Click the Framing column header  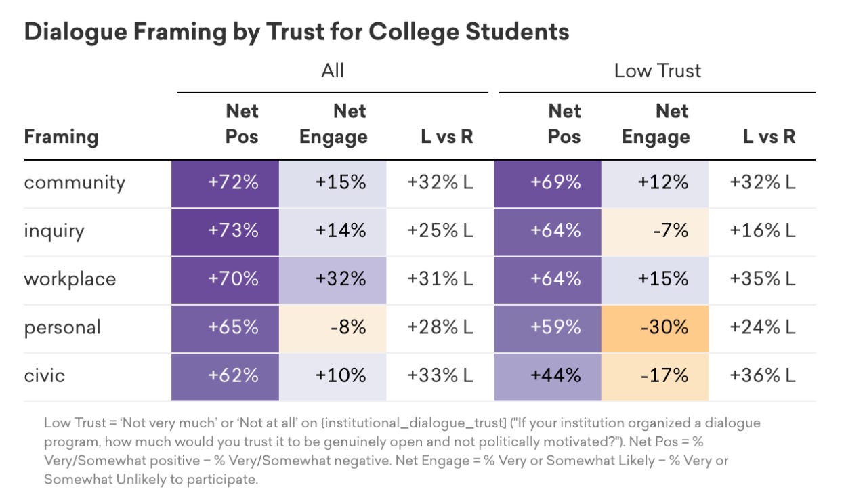coord(61,137)
